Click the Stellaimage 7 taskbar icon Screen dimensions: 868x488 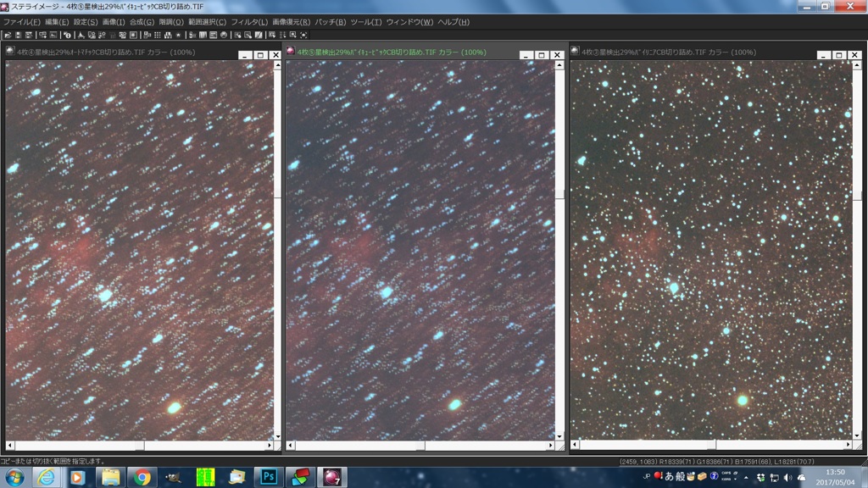coord(331,477)
